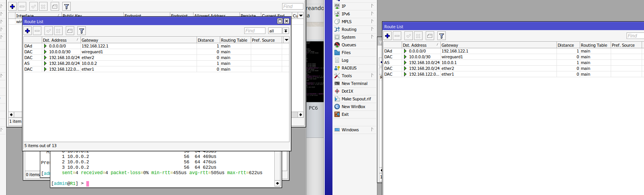Select 0.0.0.0/0 route in left Route List
Image resolution: width=644 pixels, height=195 pixels.
click(156, 46)
